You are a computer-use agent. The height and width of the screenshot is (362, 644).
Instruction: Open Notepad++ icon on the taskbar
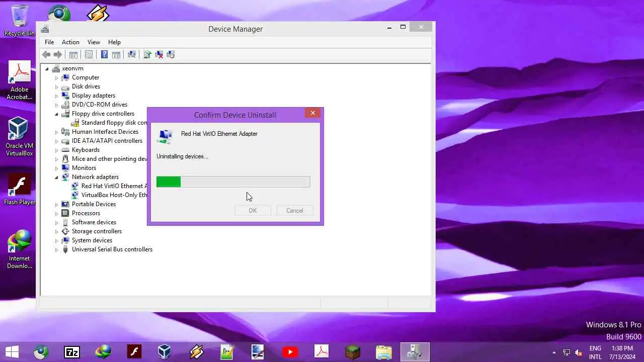pos(228,352)
